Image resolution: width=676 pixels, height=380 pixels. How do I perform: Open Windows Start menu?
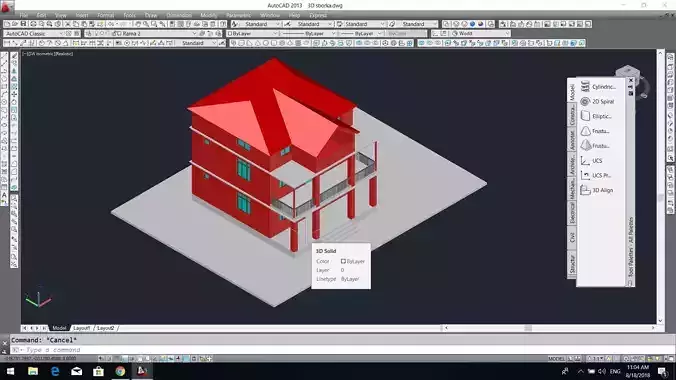[10, 371]
